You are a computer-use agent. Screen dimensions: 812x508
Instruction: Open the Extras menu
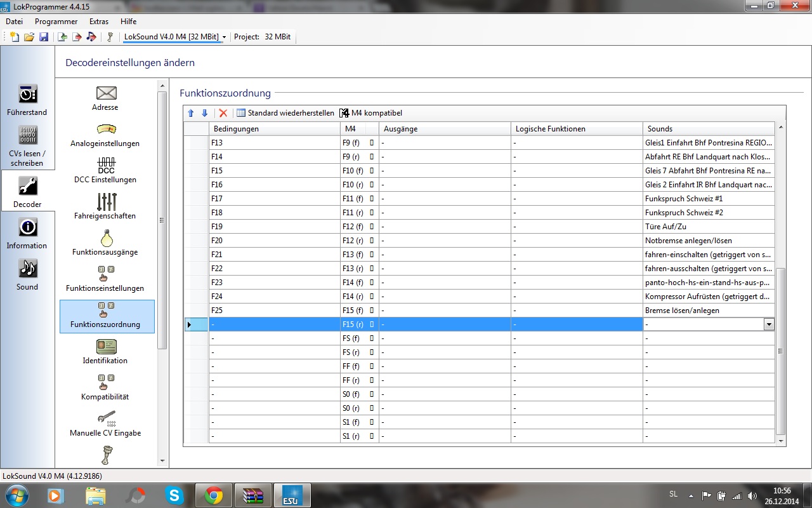click(99, 22)
